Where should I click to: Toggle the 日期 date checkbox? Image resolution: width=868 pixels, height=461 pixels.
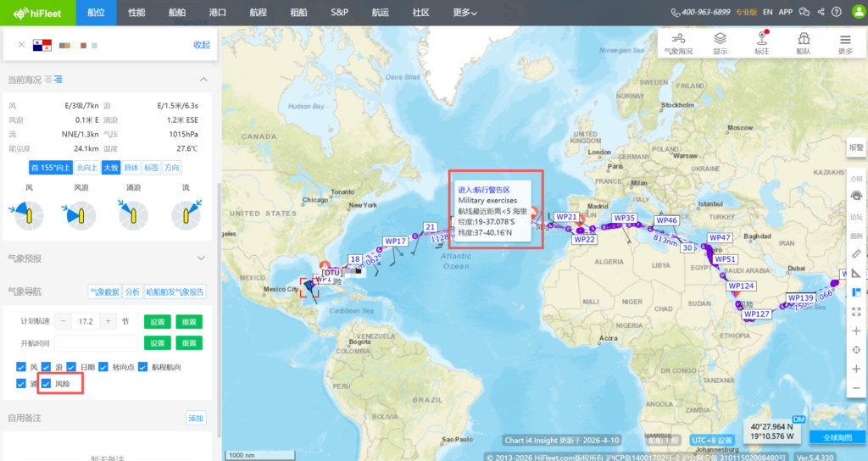pos(71,367)
